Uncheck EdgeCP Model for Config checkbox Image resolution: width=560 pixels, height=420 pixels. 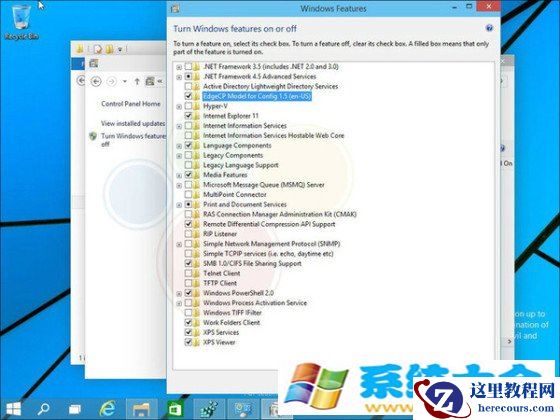tap(188, 96)
